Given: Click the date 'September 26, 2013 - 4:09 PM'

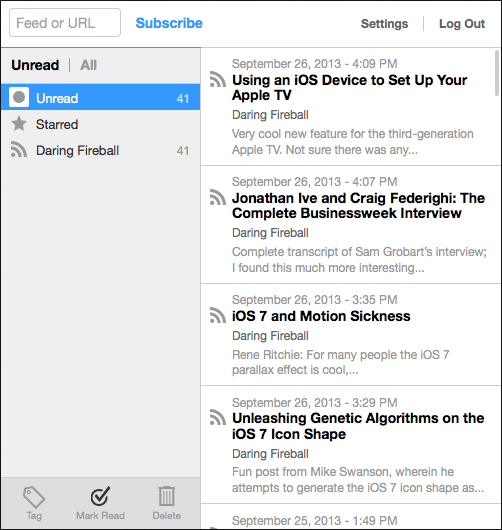Looking at the screenshot, I should (314, 64).
